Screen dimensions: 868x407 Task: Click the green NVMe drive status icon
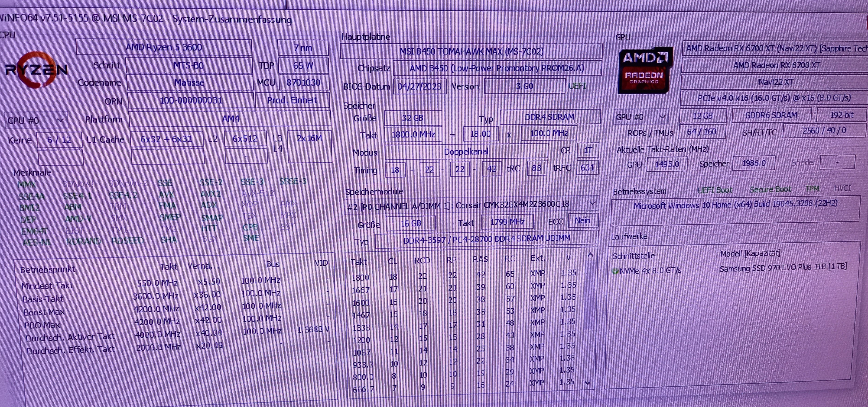click(615, 271)
